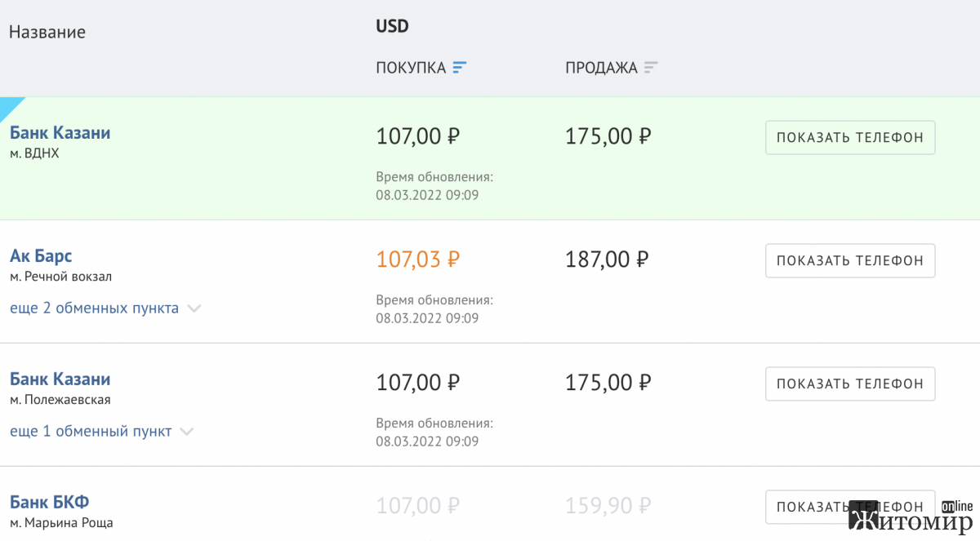The width and height of the screenshot is (980, 541).
Task: Sort by ПОКУПКА column icon
Action: [x=460, y=68]
